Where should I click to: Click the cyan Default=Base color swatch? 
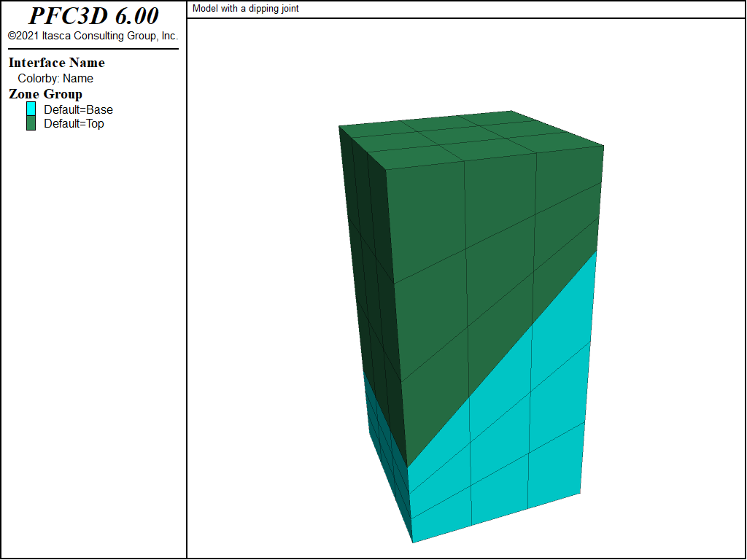point(31,109)
